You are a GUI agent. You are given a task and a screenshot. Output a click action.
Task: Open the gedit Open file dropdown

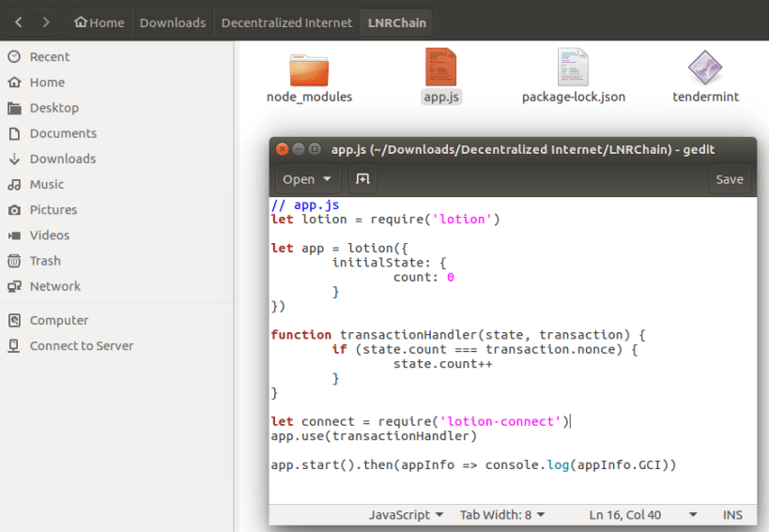(x=306, y=179)
